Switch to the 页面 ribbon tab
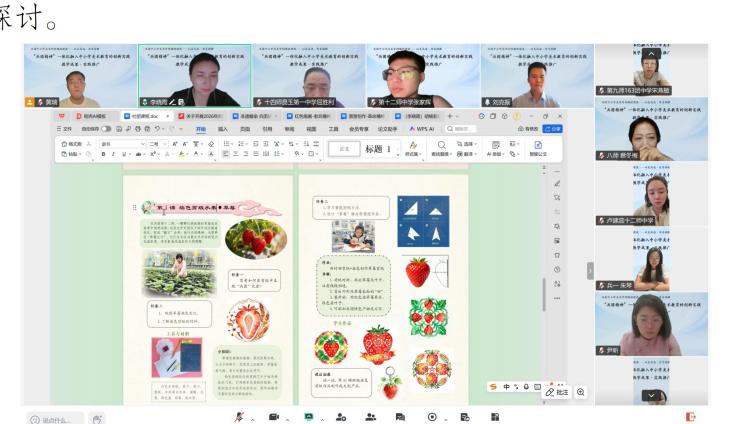754x424 pixels. [245, 129]
